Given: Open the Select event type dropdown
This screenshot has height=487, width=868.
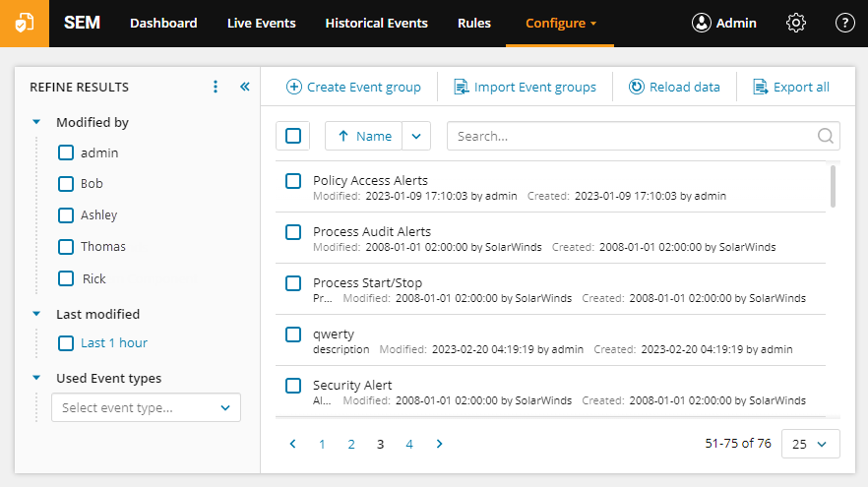Looking at the screenshot, I should tap(146, 408).
